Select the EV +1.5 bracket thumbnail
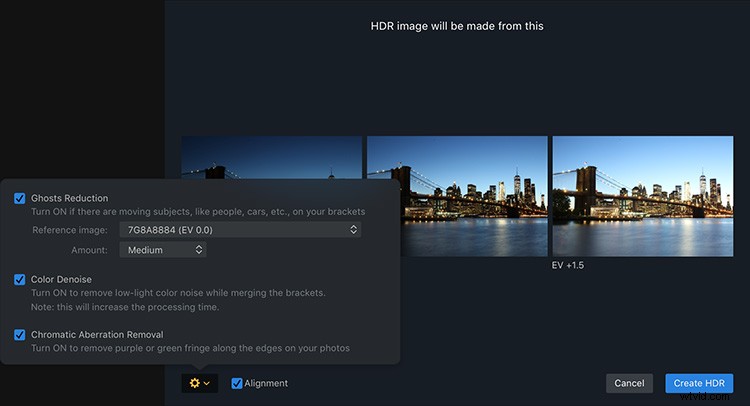This screenshot has width=750, height=406. pyautogui.click(x=643, y=196)
